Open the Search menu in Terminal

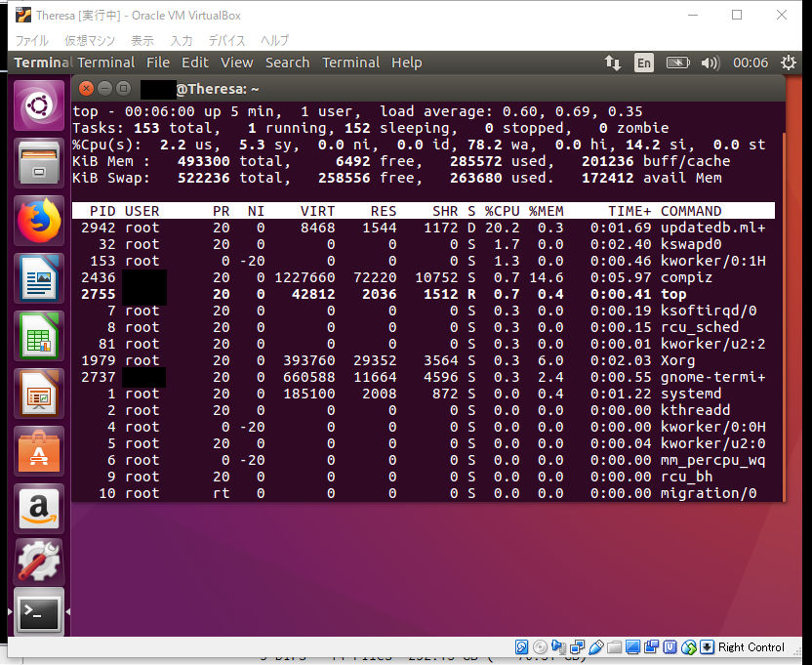tap(287, 62)
